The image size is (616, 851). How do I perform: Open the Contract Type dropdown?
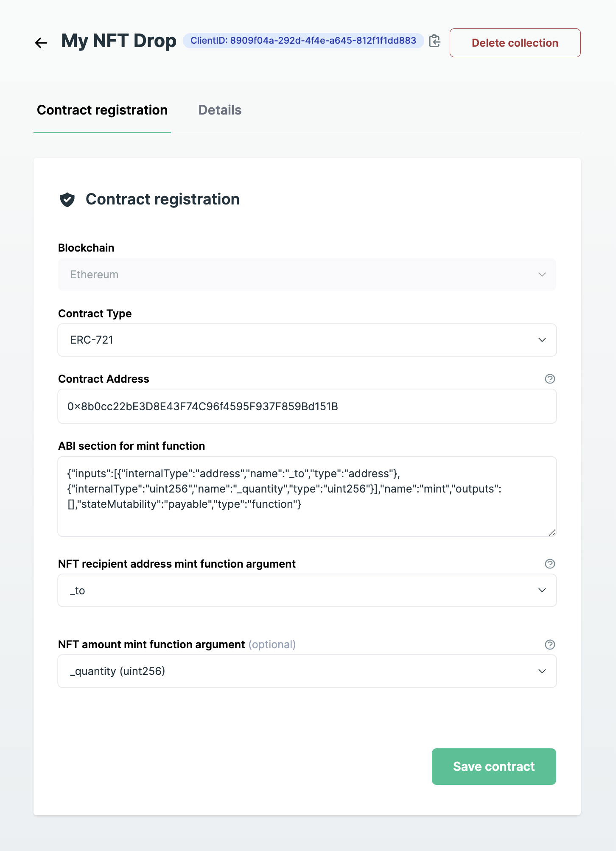tap(307, 340)
